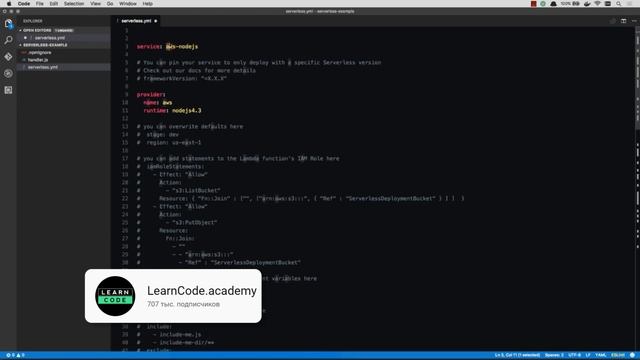
Task: Open the Window menu
Action: click(x=128, y=4)
